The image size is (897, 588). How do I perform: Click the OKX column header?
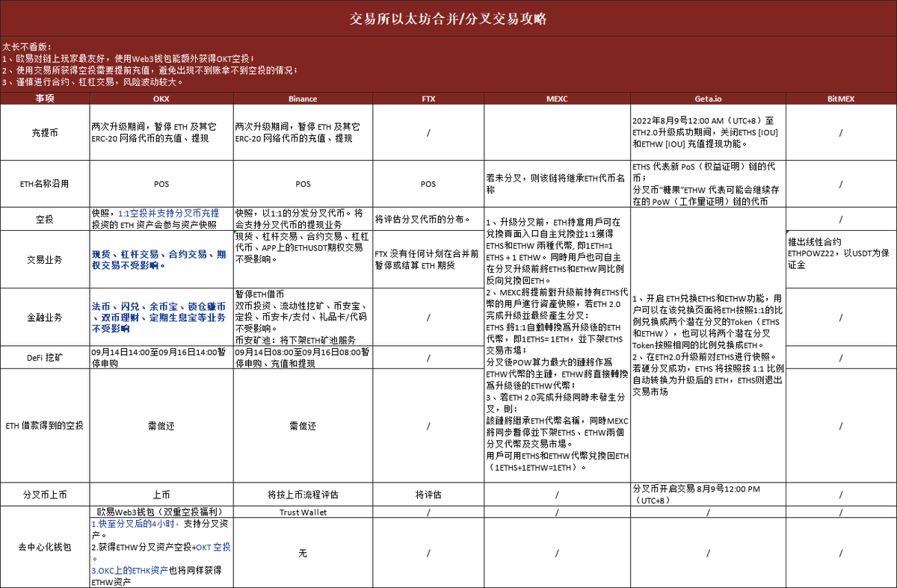pos(161,99)
